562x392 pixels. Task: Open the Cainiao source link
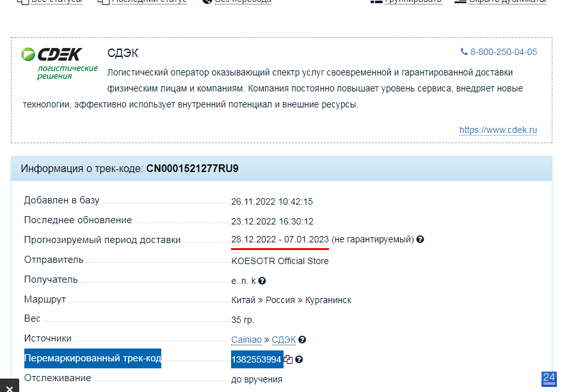(x=246, y=340)
